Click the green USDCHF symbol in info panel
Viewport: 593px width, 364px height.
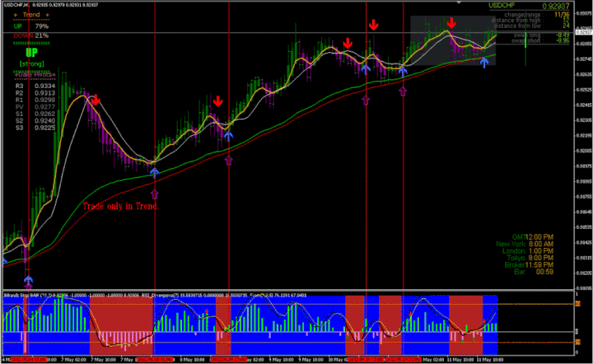tap(502, 5)
